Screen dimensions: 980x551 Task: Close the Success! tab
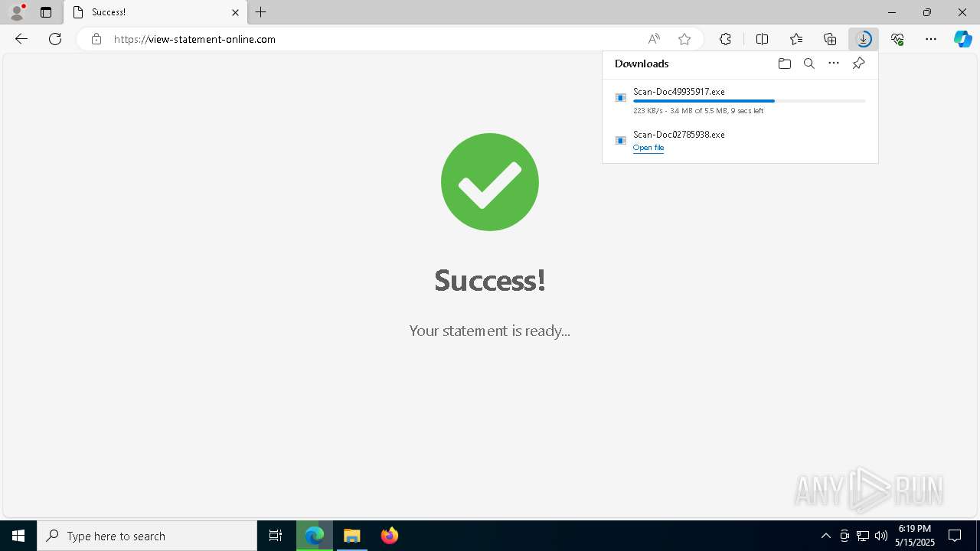(235, 12)
